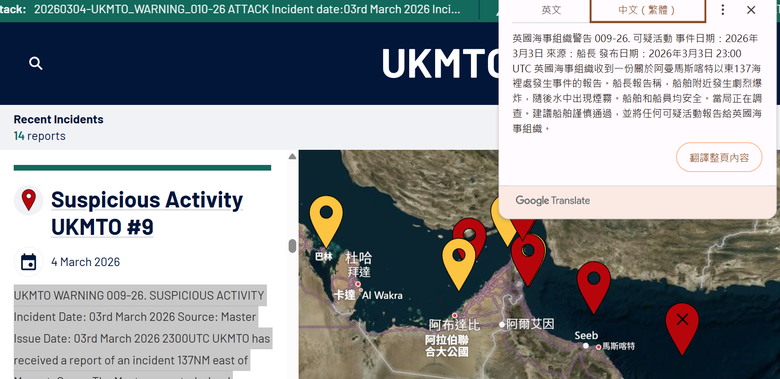Screen dimensions: 780x379
Task: Switch to the 英文 tab
Action: tap(551, 10)
